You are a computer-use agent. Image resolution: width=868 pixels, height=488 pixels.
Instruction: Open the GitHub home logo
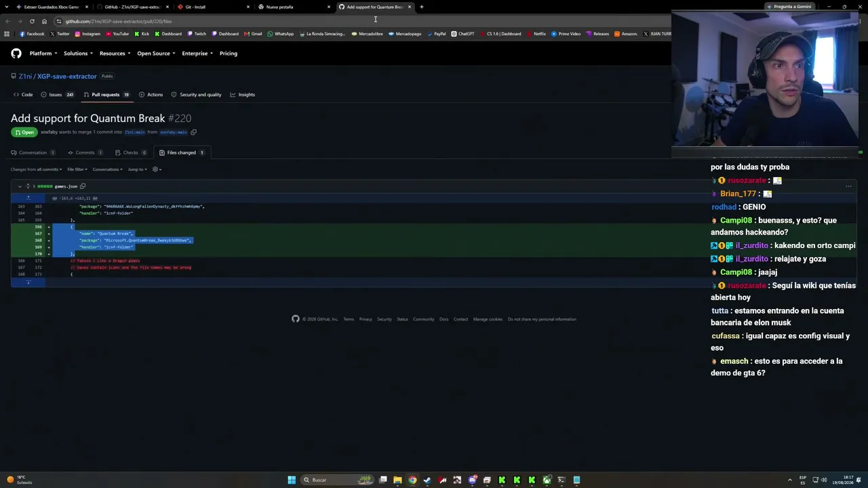pyautogui.click(x=16, y=54)
